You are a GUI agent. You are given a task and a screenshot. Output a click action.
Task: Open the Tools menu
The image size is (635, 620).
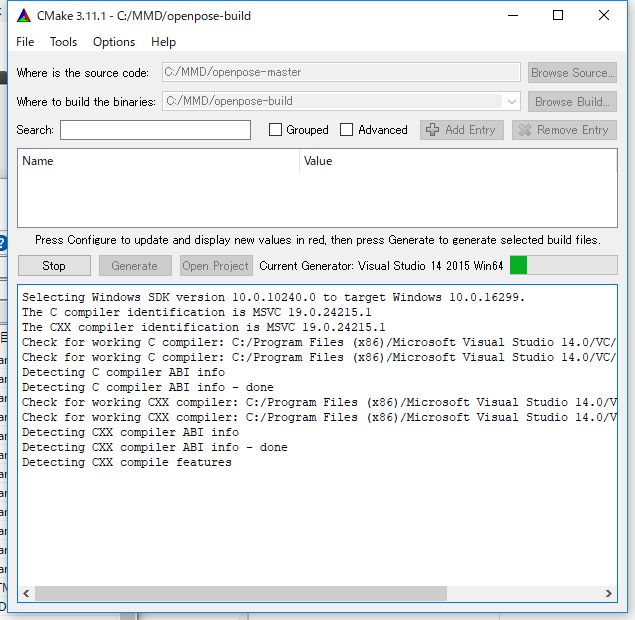point(63,42)
